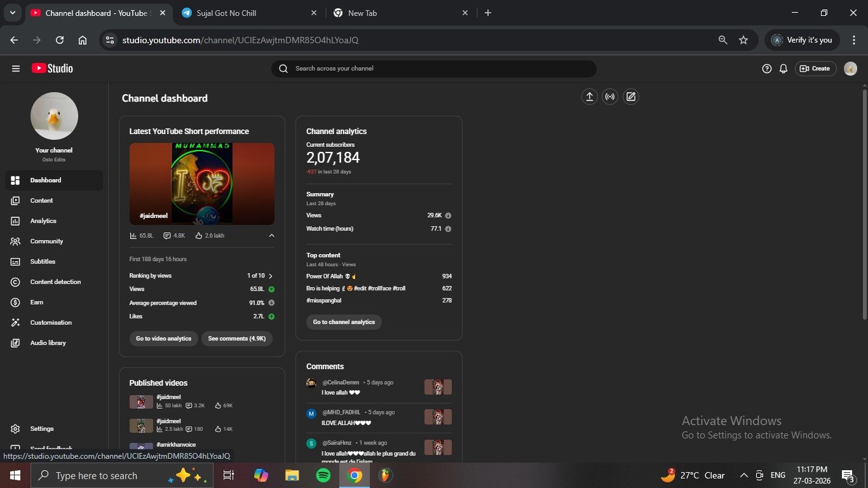Click the channel account avatar

[850, 69]
